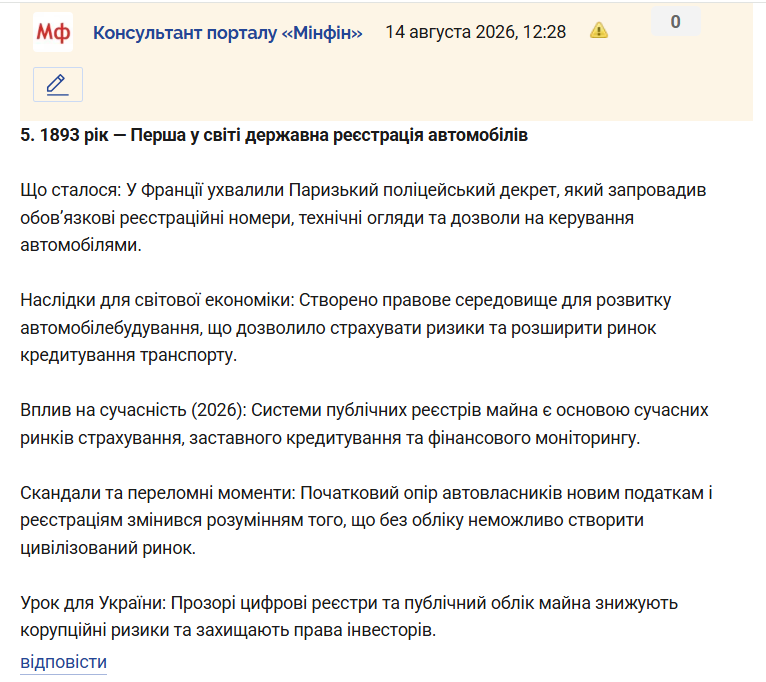Click the bold heading about 1893 рік
Screen dimensions: 766x682
coord(274,135)
